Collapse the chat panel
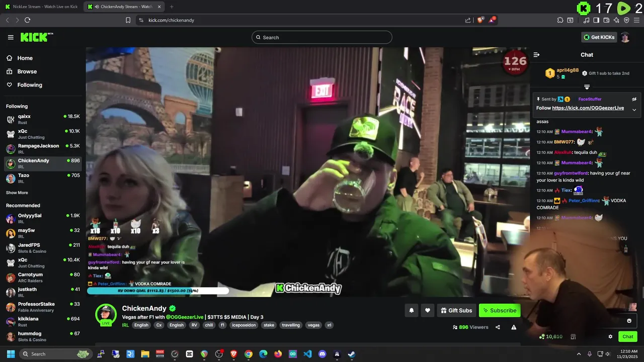This screenshot has width=644, height=362. tap(536, 55)
